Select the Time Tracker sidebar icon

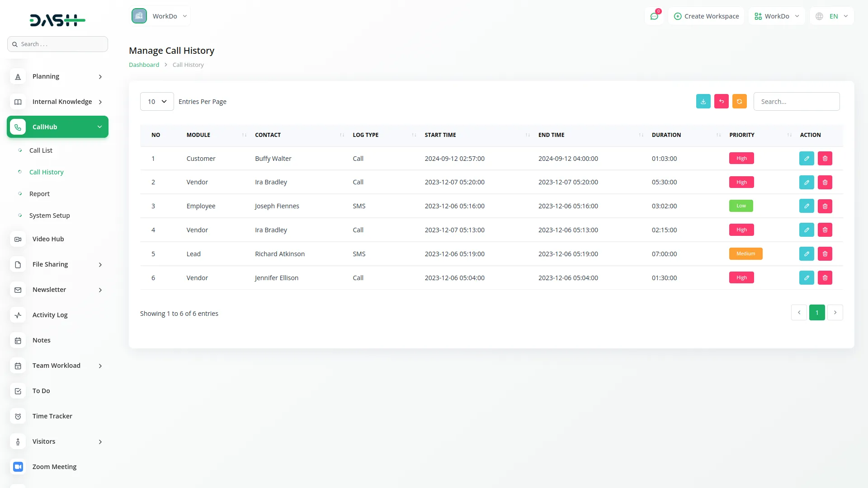point(18,416)
